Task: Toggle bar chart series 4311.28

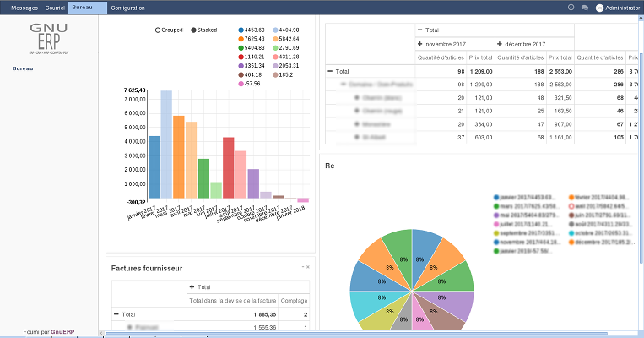Action: [x=286, y=57]
